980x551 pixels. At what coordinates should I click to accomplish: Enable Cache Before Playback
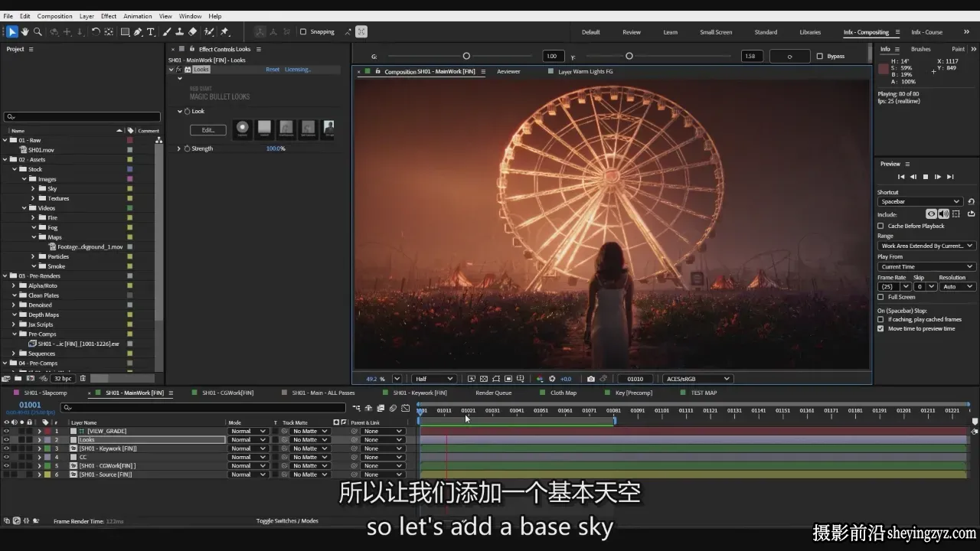880,226
